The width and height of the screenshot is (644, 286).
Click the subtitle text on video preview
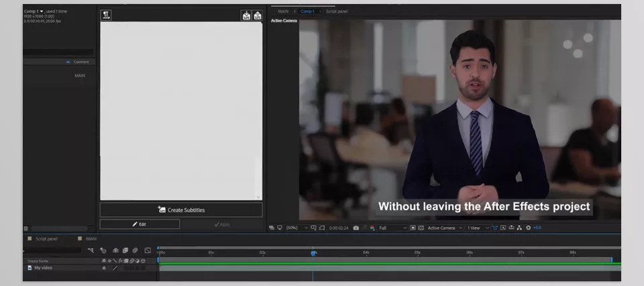coord(484,206)
